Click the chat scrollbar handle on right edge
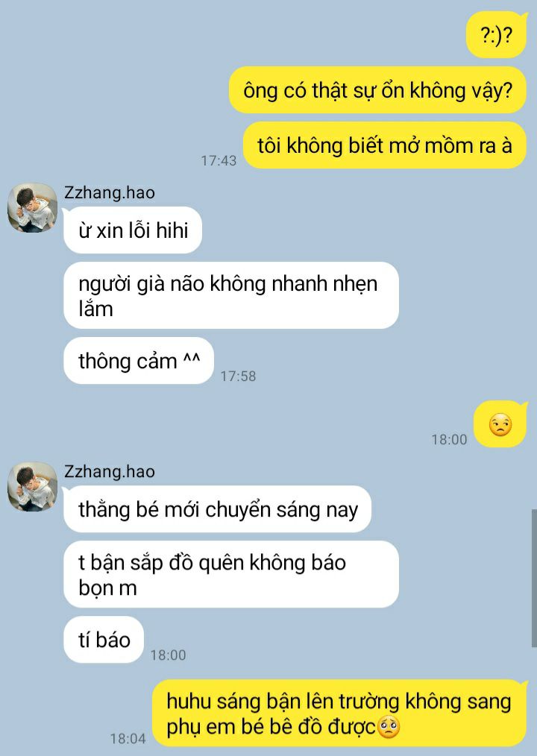The width and height of the screenshot is (537, 756). 534,578
